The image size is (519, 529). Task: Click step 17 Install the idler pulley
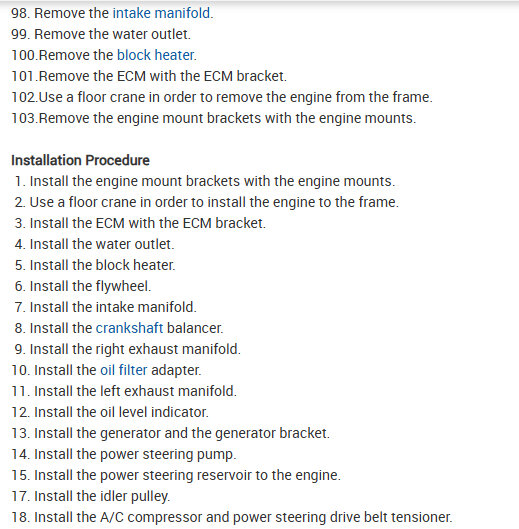click(90, 497)
